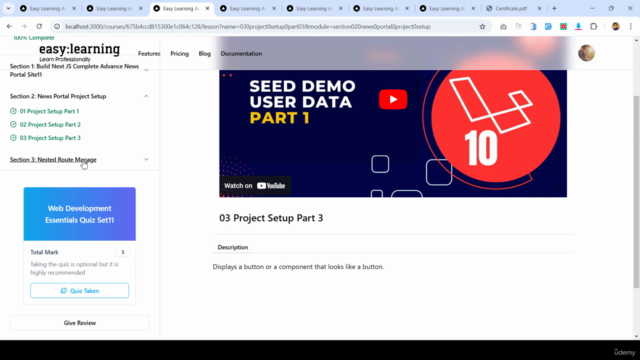
Task: Click completed check icon for lesson 01
Action: tap(13, 111)
